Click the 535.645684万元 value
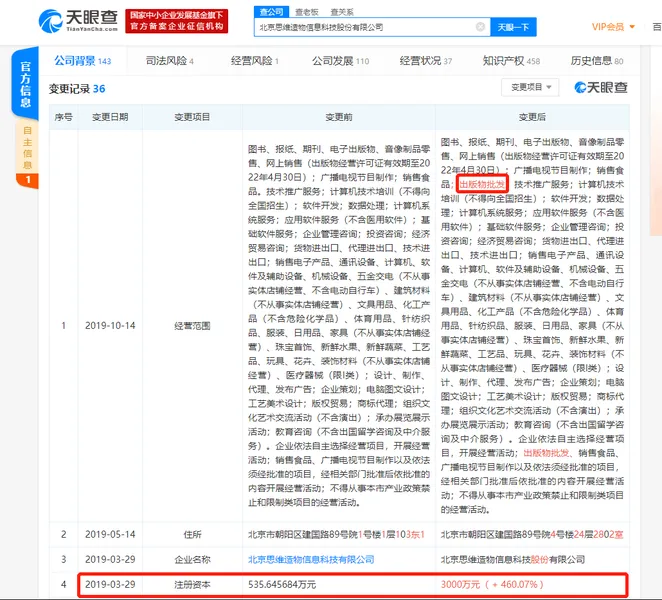This screenshot has height=600, width=662. 282,585
